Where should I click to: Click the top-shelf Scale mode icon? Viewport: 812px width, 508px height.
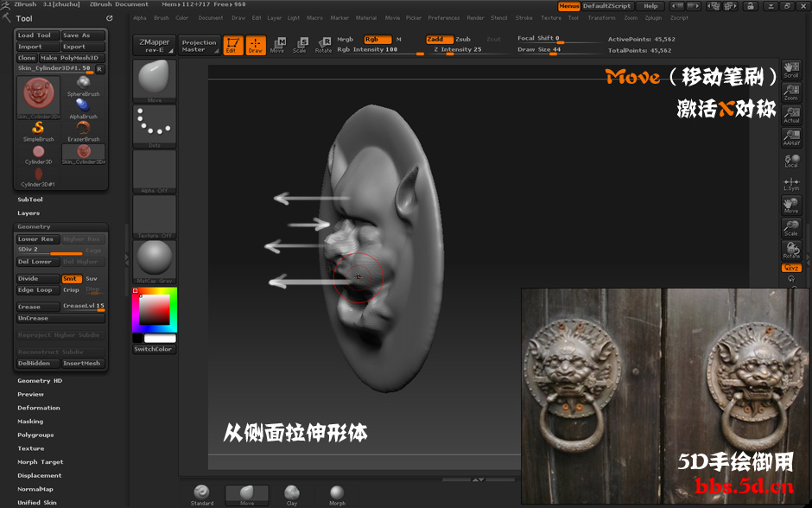[x=300, y=45]
